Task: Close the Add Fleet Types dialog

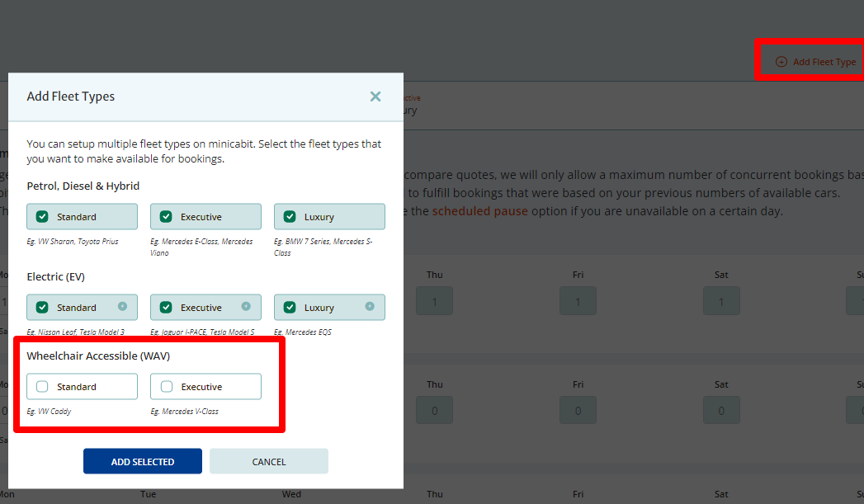Action: [375, 97]
